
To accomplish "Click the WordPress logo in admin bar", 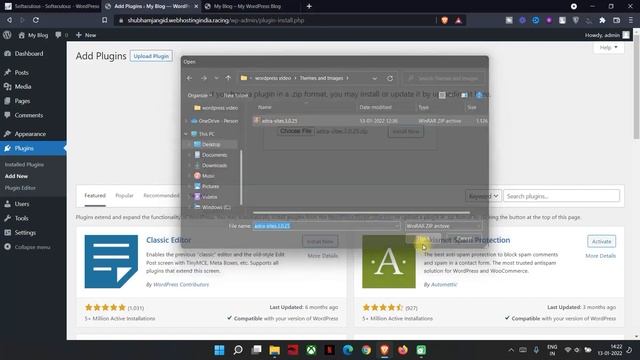I will coord(7,35).
